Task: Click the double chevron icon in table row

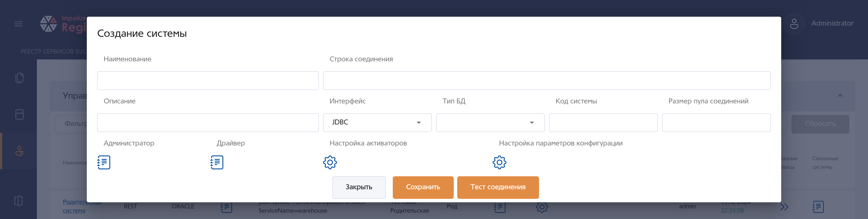Action: [784, 207]
